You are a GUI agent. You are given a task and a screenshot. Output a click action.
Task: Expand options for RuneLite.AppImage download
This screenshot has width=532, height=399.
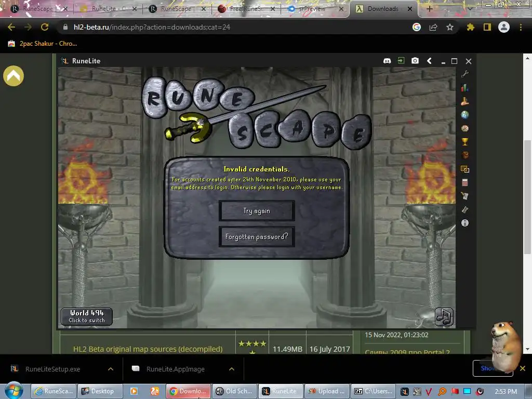(x=232, y=369)
